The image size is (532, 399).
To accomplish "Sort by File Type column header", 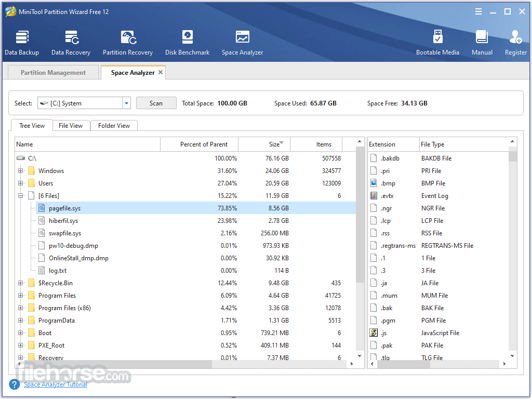I will pyautogui.click(x=464, y=144).
